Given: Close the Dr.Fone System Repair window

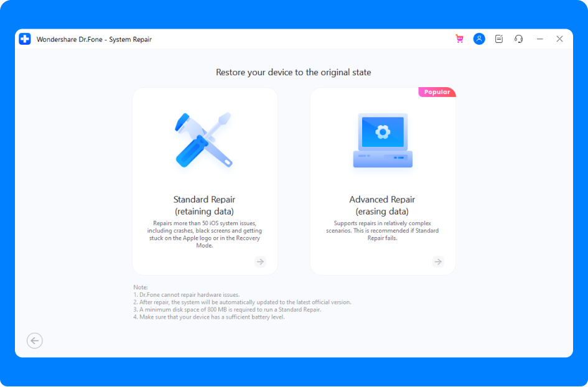Looking at the screenshot, I should pos(559,39).
